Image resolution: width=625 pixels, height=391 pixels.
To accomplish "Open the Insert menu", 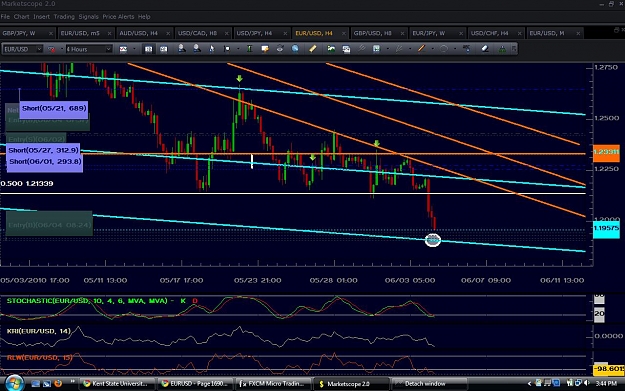I will click(x=41, y=17).
